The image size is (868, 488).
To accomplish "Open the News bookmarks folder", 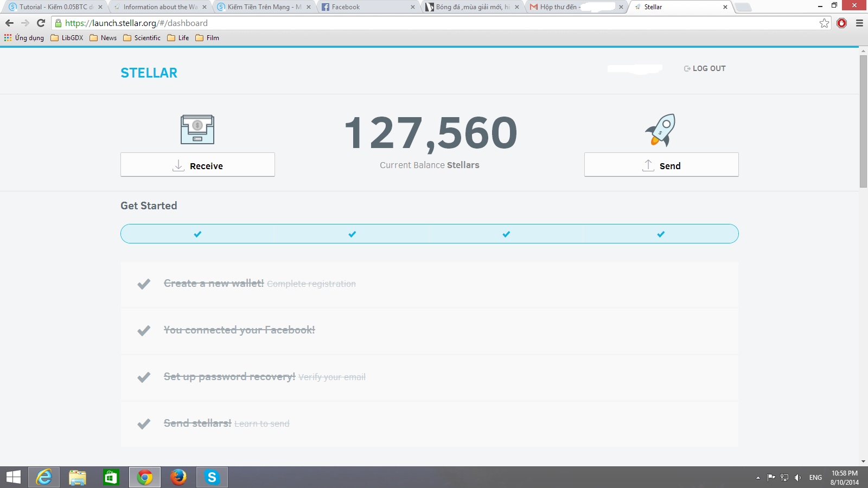I will click(x=103, y=38).
